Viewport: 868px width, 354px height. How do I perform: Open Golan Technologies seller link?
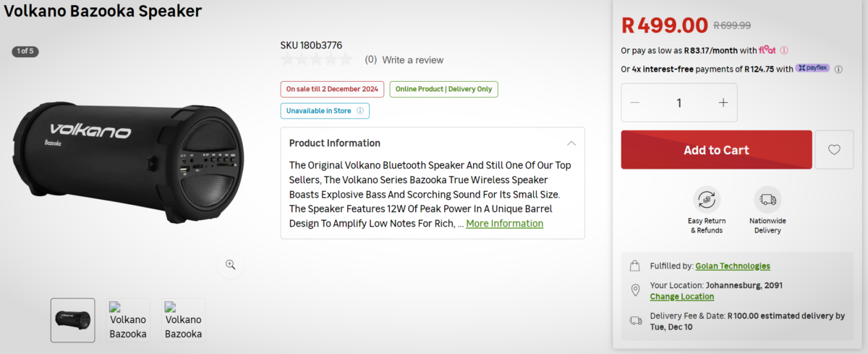(x=733, y=266)
